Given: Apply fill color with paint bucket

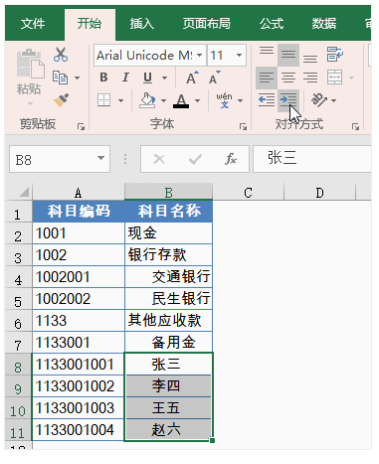Looking at the screenshot, I should 147,100.
